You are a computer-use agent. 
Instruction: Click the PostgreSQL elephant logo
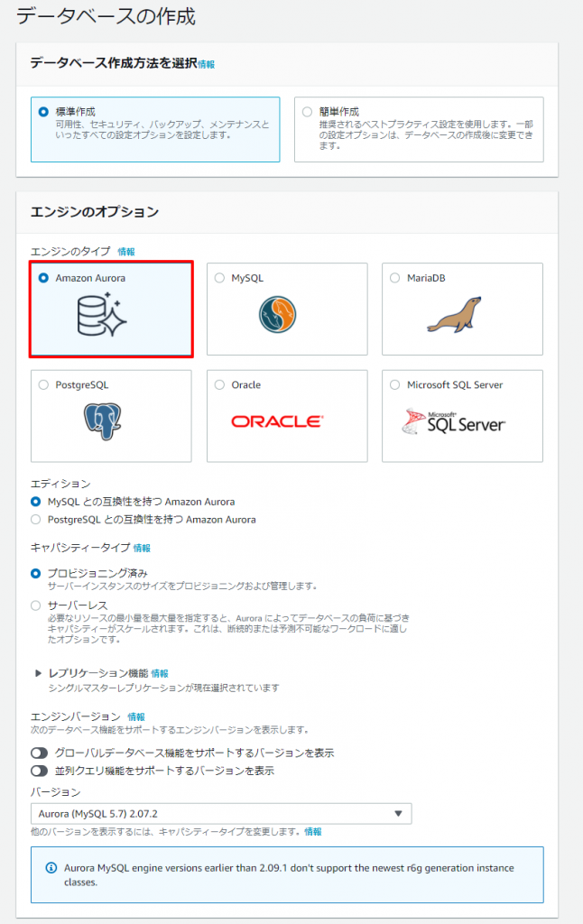point(102,421)
